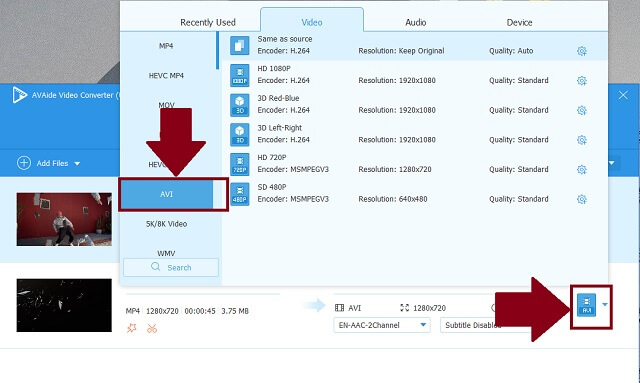This screenshot has width=640, height=383.
Task: Select WMV in the format list
Action: tap(166, 253)
